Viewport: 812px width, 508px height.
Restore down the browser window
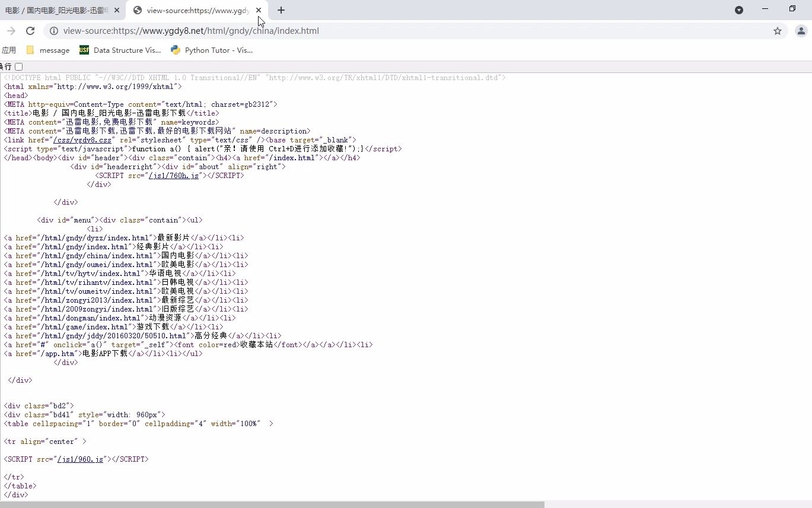pyautogui.click(x=792, y=9)
